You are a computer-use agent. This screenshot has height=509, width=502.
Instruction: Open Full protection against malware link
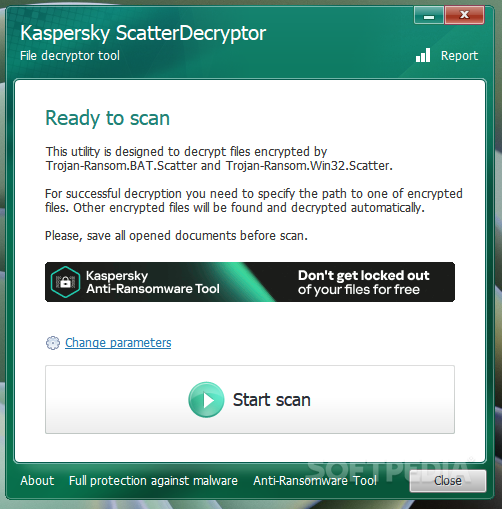[153, 481]
